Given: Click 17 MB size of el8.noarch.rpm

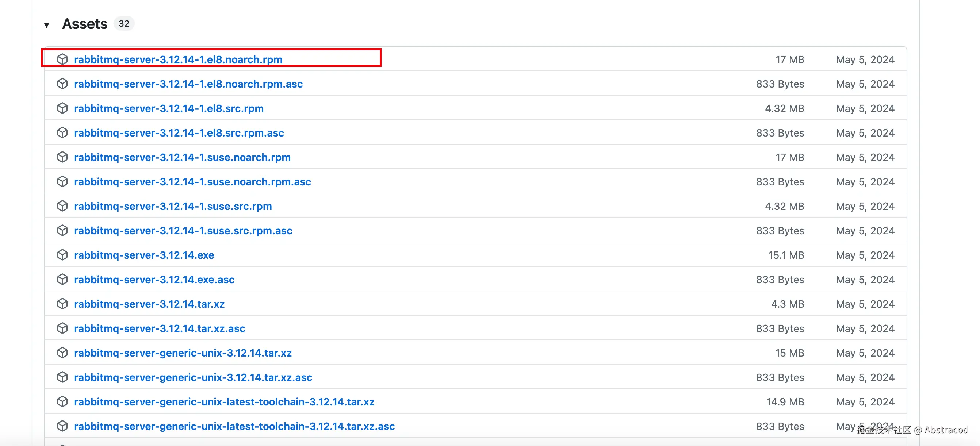Looking at the screenshot, I should click(x=790, y=60).
